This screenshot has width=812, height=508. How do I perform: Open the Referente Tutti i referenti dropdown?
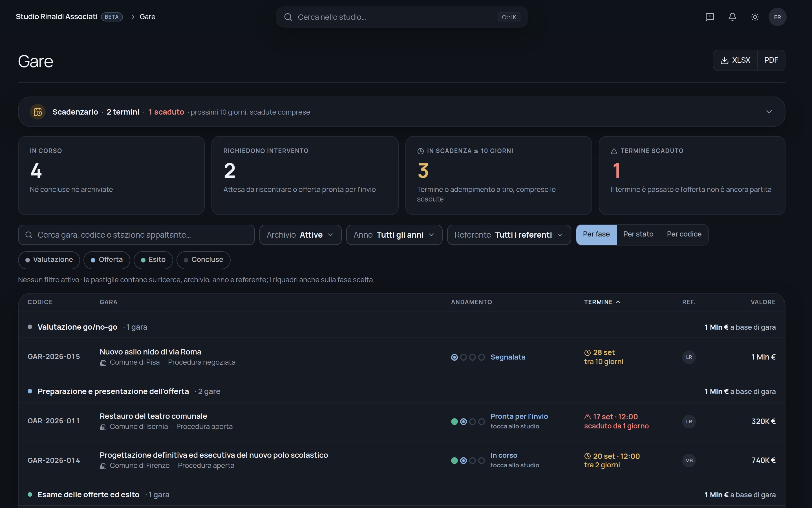[509, 235]
